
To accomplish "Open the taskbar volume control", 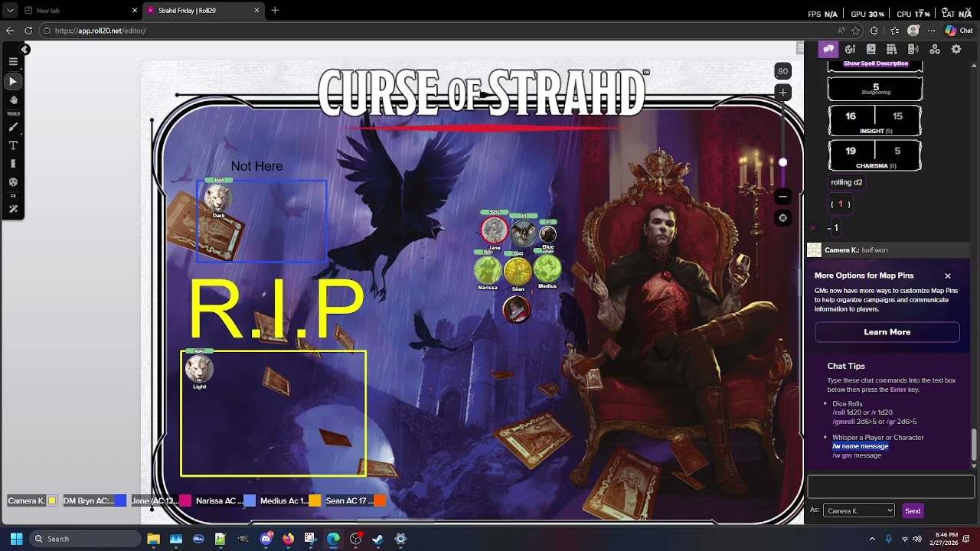I will (x=917, y=539).
